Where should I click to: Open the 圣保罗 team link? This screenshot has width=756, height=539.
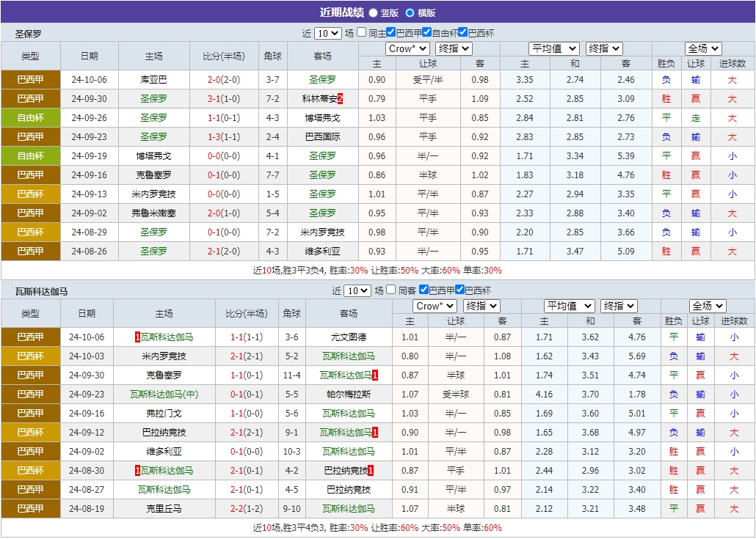click(x=324, y=79)
